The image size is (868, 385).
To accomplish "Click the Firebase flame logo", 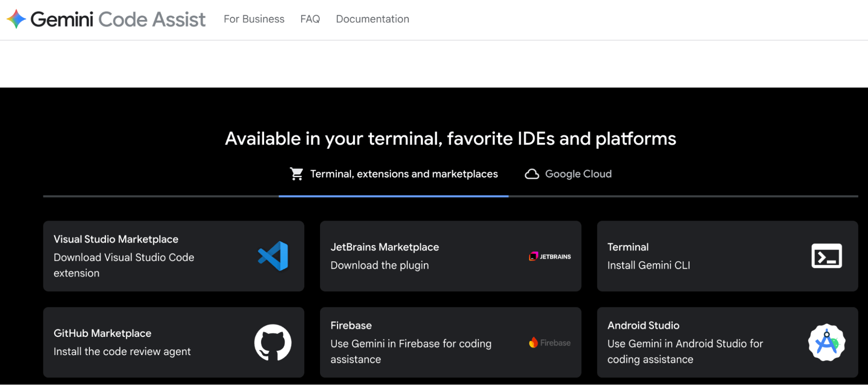I will [x=533, y=343].
